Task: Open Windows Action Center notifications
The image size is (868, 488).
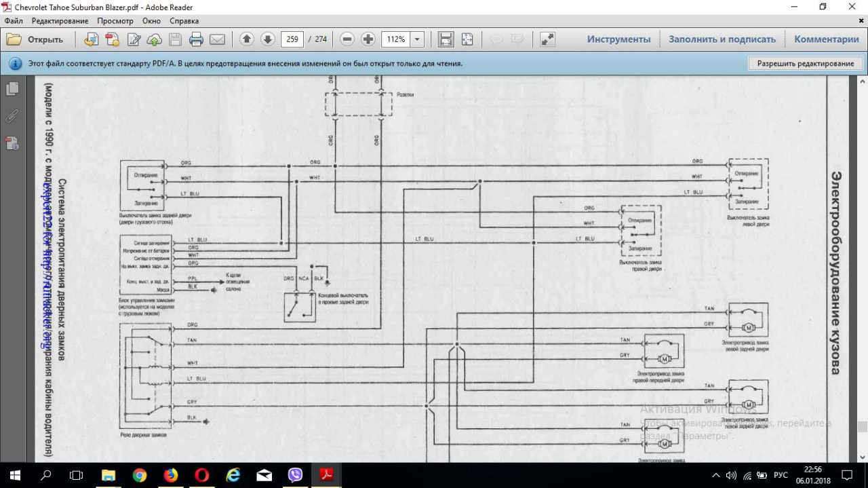Action: pos(847,475)
